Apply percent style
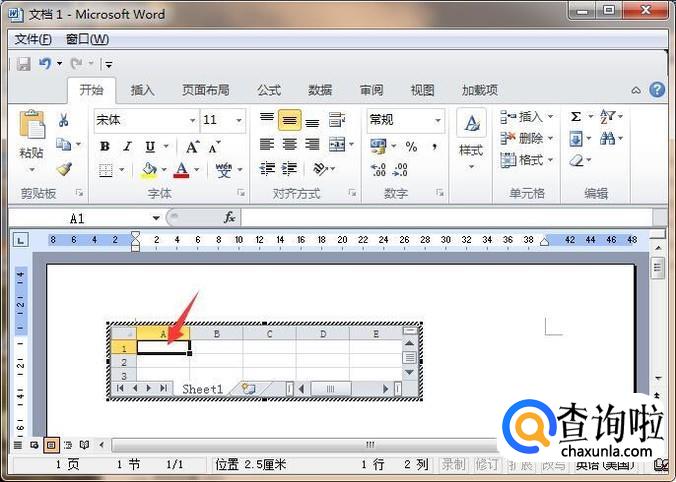Image resolution: width=676 pixels, height=482 pixels. click(x=411, y=147)
